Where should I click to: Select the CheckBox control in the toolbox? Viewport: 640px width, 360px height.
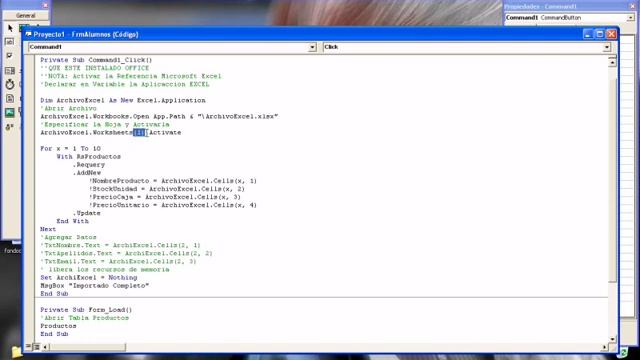click(9, 56)
